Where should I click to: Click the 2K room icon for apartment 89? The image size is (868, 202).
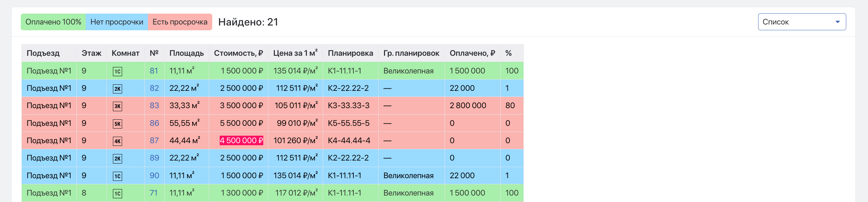[117, 158]
